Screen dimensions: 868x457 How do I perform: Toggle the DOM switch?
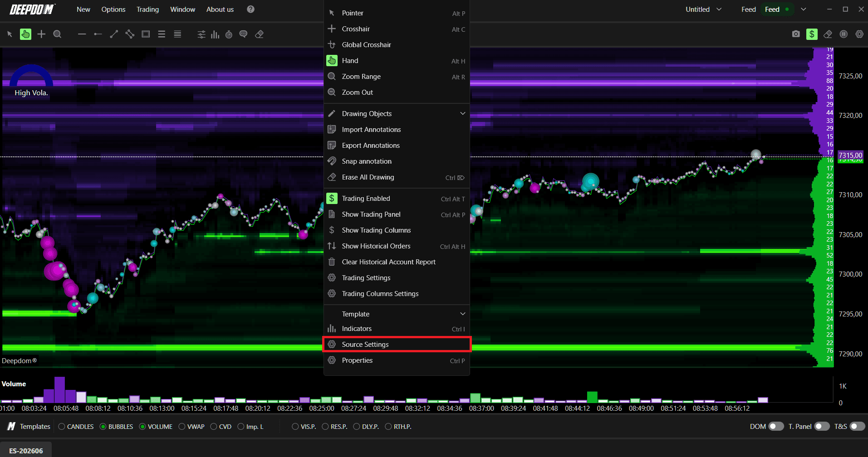[x=776, y=426]
